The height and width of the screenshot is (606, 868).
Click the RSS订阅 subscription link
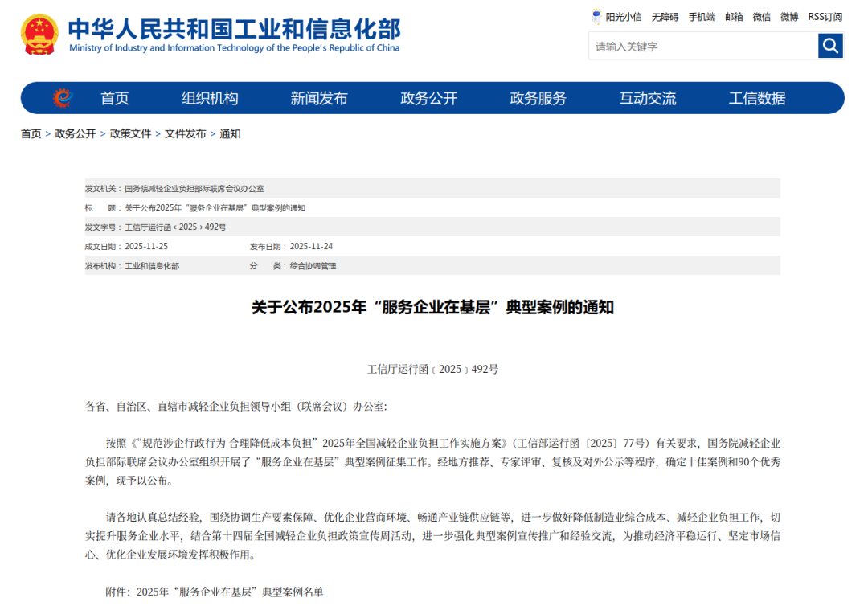coord(825,17)
